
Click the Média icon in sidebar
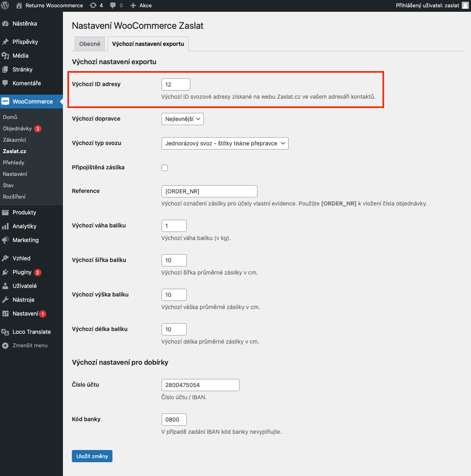coord(5,56)
